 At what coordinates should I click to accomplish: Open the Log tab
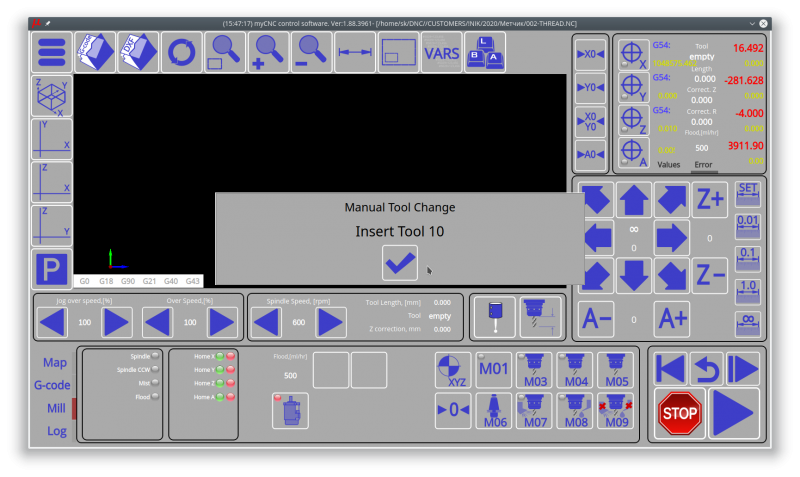pos(56,431)
